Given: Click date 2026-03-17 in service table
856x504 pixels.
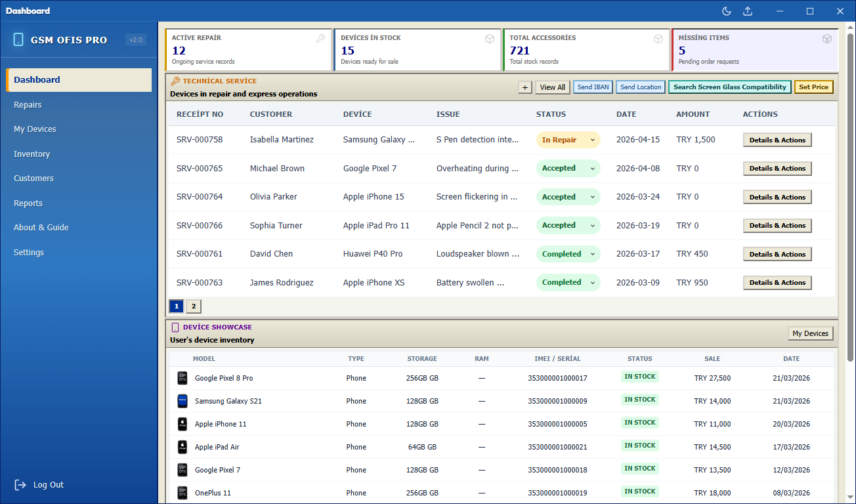Looking at the screenshot, I should [x=638, y=254].
